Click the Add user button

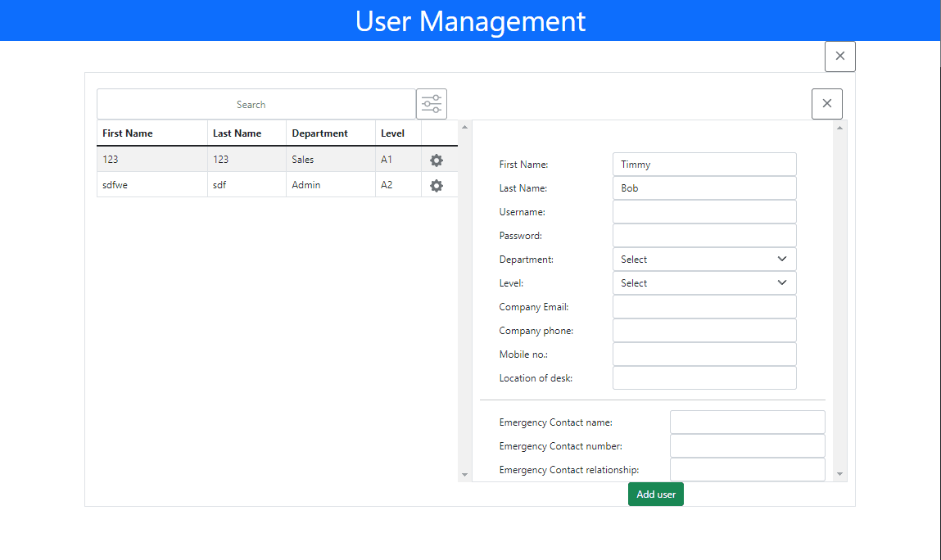(655, 494)
